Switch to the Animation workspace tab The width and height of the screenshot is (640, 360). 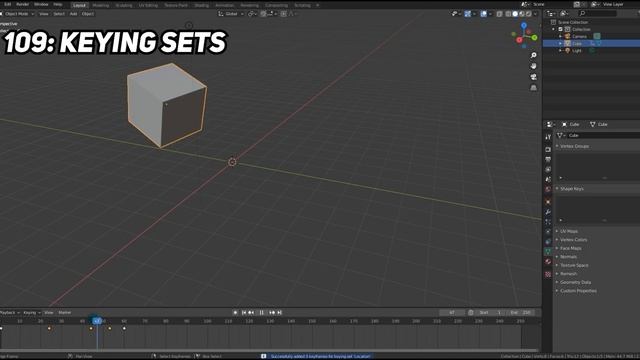click(x=224, y=5)
